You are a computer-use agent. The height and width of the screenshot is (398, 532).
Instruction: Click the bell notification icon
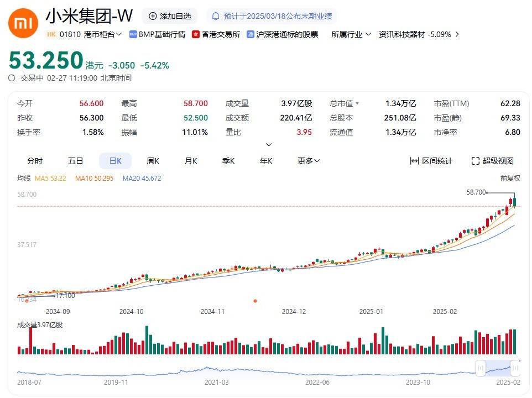pyautogui.click(x=216, y=16)
